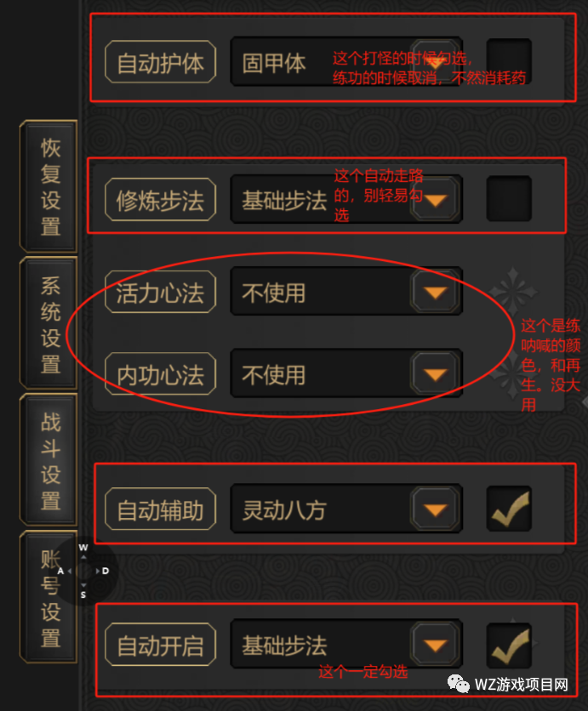588x711 pixels.
Task: Click the 内功心法 label button
Action: pyautogui.click(x=160, y=373)
